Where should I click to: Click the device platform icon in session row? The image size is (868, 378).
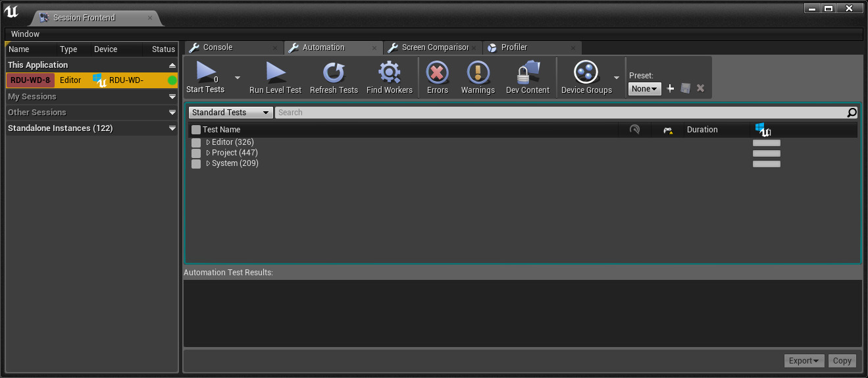(99, 80)
